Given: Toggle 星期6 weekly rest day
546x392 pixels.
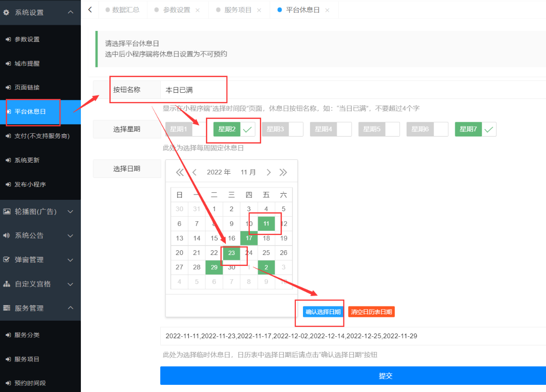Looking at the screenshot, I should [x=427, y=129].
